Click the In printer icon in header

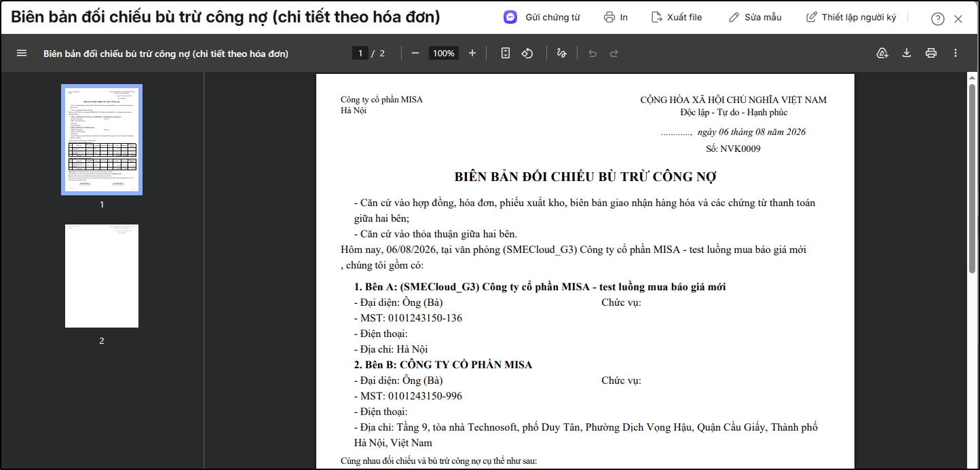coord(609,18)
